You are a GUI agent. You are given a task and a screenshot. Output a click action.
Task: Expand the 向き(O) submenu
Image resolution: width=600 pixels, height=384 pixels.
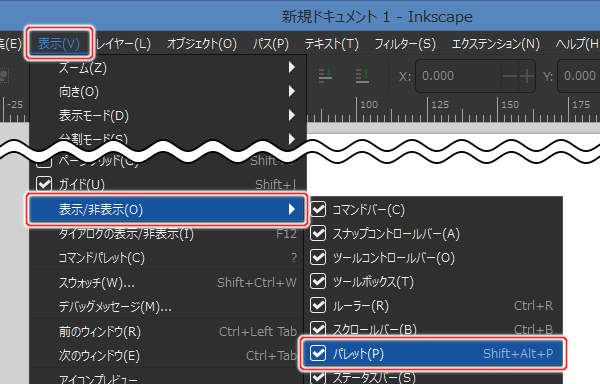168,91
